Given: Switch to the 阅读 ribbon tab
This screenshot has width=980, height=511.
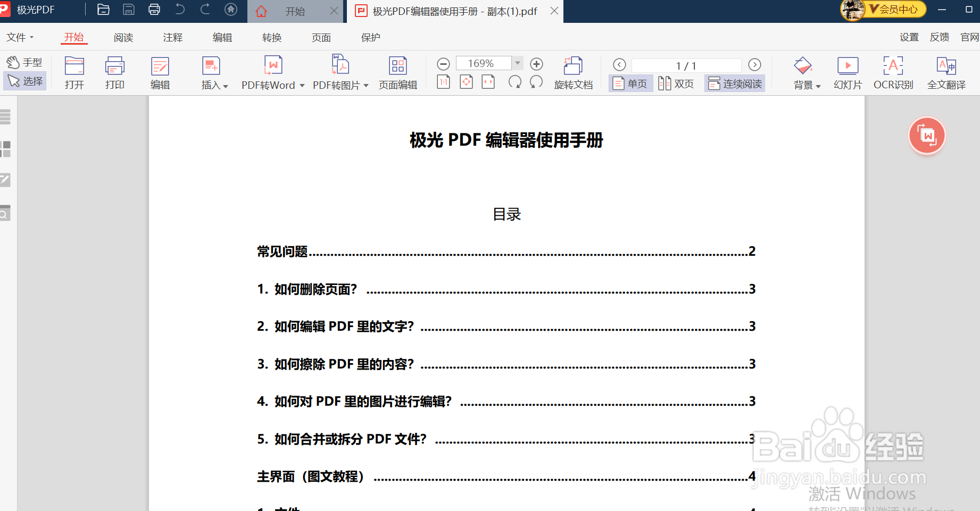Looking at the screenshot, I should pyautogui.click(x=123, y=37).
